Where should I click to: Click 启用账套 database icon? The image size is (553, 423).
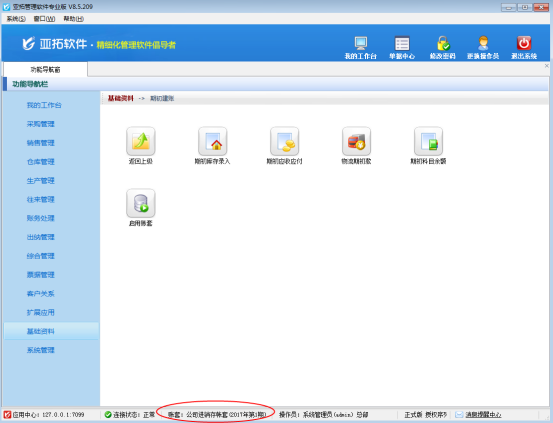pos(141,203)
